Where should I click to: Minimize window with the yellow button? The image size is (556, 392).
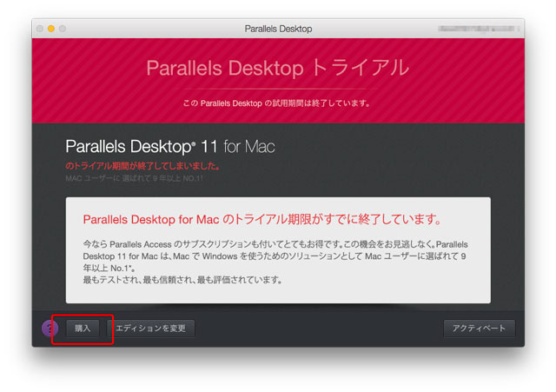click(51, 29)
